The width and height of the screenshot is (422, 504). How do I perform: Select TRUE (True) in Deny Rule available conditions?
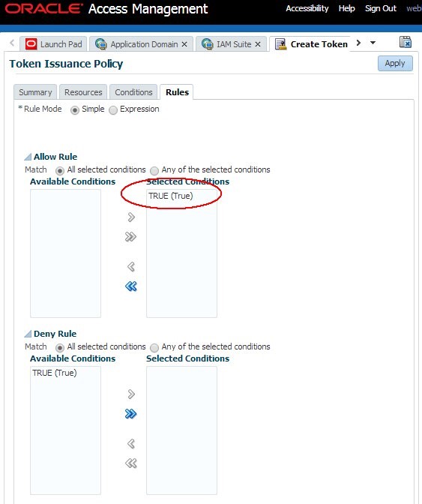(54, 373)
